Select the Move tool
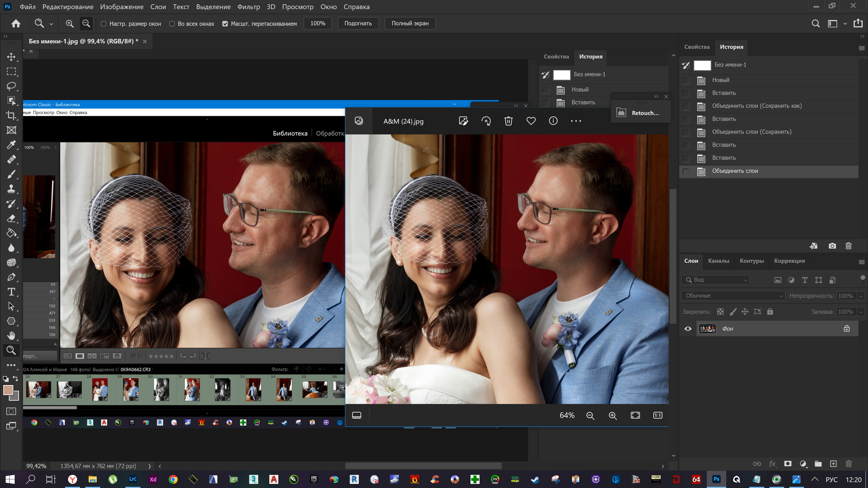The height and width of the screenshot is (488, 868). click(11, 57)
